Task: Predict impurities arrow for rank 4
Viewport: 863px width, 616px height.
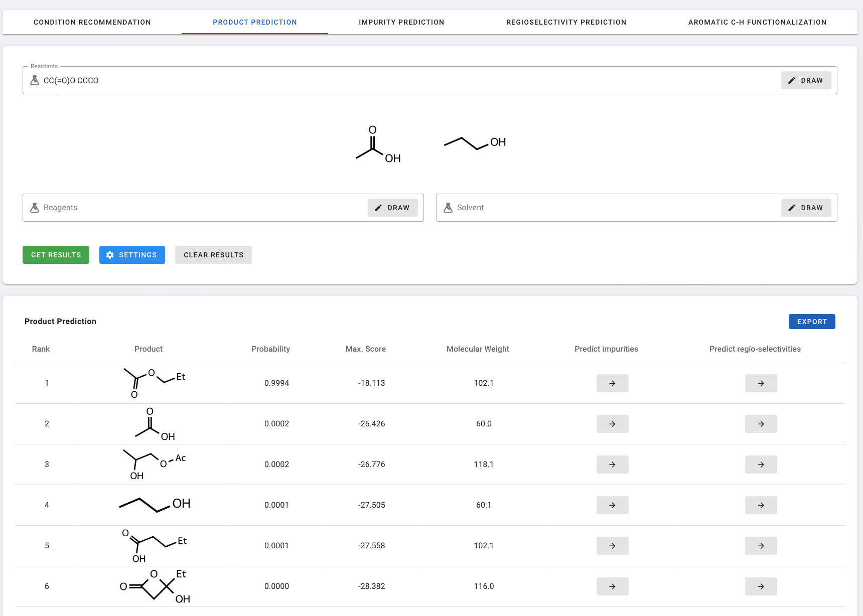Action: point(612,505)
